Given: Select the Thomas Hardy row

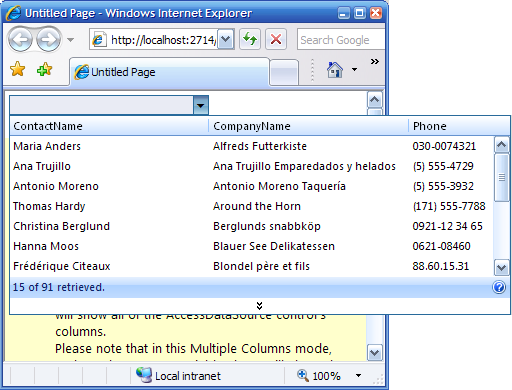Looking at the screenshot, I should tap(252, 206).
